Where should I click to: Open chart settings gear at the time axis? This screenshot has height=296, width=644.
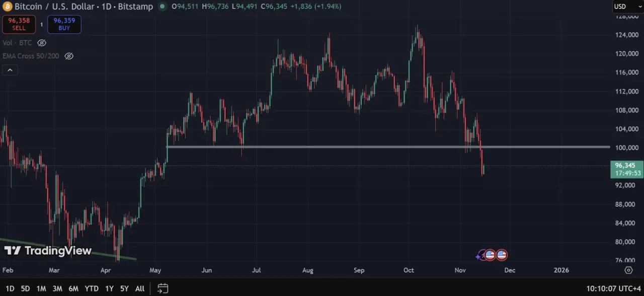[x=628, y=270]
